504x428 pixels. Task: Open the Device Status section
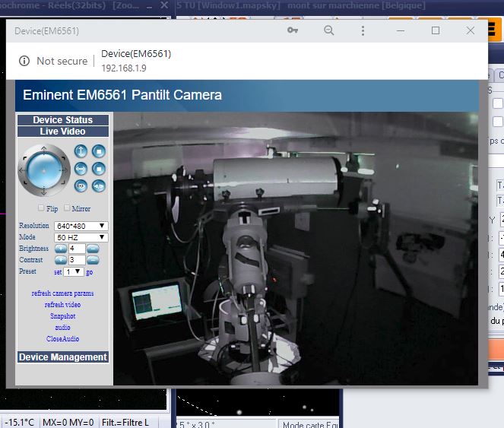click(62, 120)
